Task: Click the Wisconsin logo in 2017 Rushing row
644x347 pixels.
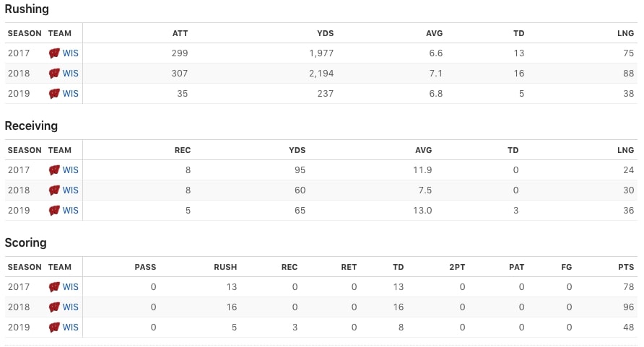Action: tap(54, 53)
